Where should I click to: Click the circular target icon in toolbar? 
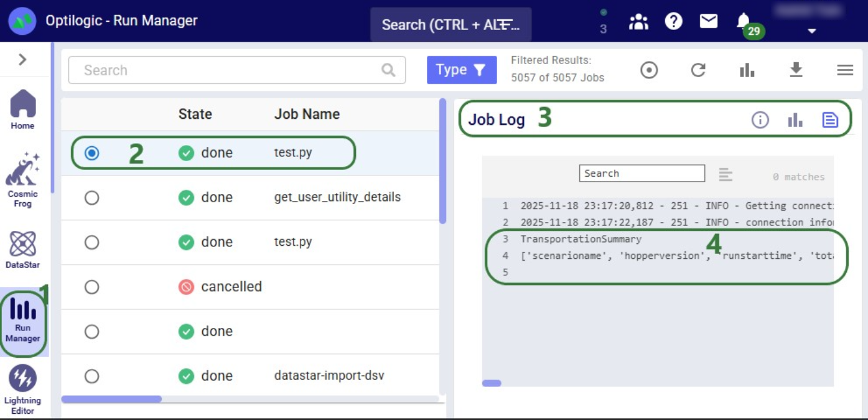point(649,70)
